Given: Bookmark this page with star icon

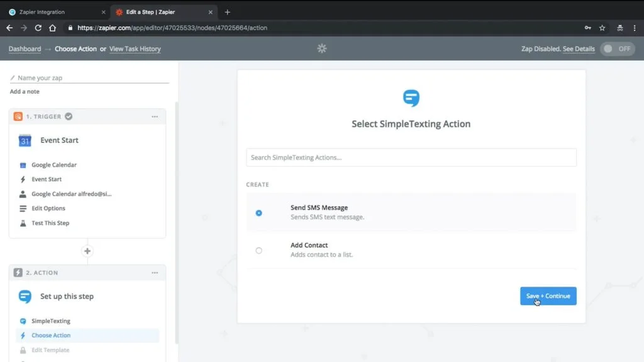Looking at the screenshot, I should (602, 28).
